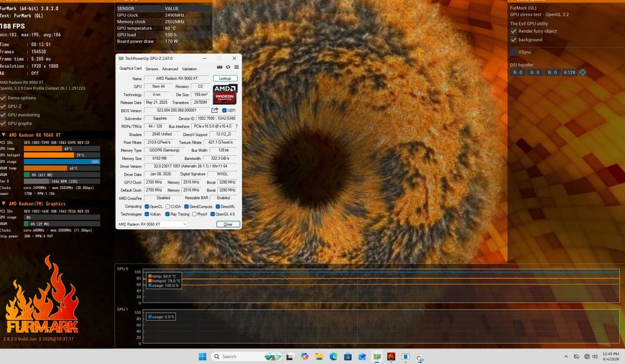Screen dimensions: 625x364
Task: Click the blue window app taskbar icon
Action: click(406, 357)
